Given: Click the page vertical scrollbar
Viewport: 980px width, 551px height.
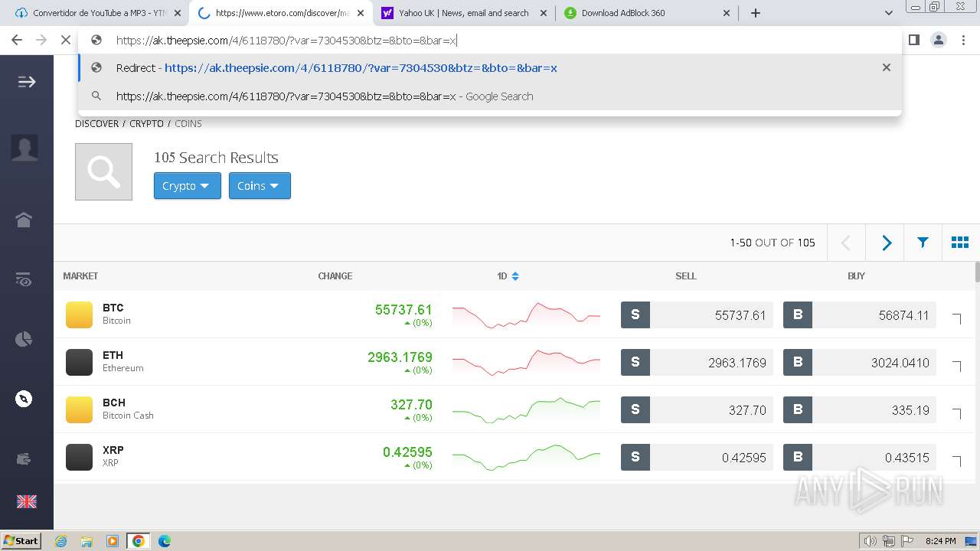Looking at the screenshot, I should 976,272.
